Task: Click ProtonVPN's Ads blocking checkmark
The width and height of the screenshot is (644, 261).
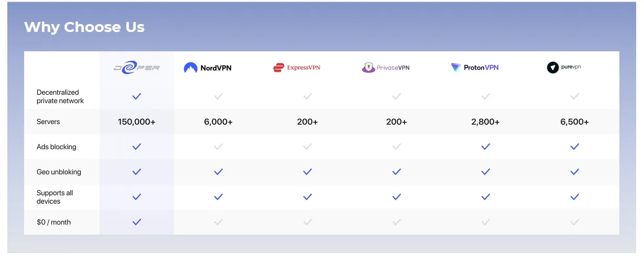Action: tap(486, 147)
